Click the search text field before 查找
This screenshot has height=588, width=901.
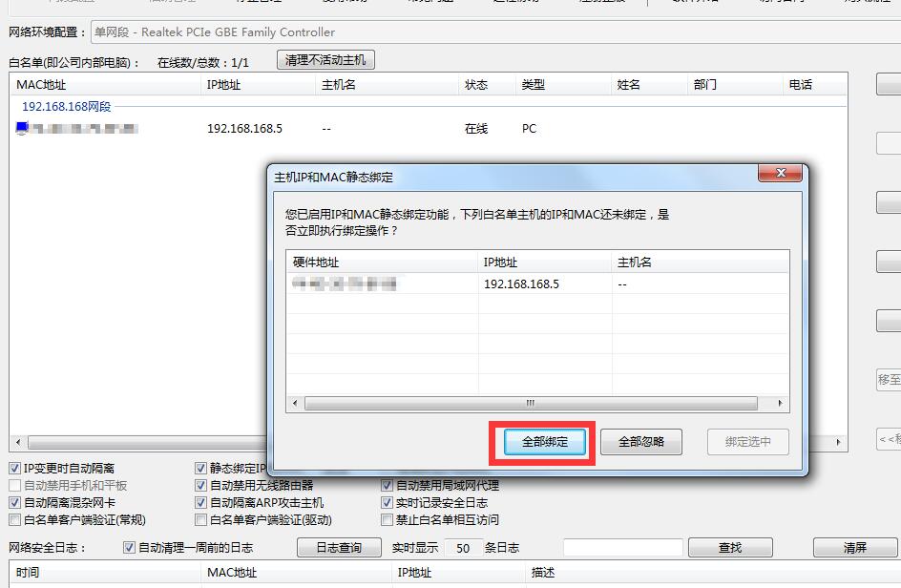point(623,548)
